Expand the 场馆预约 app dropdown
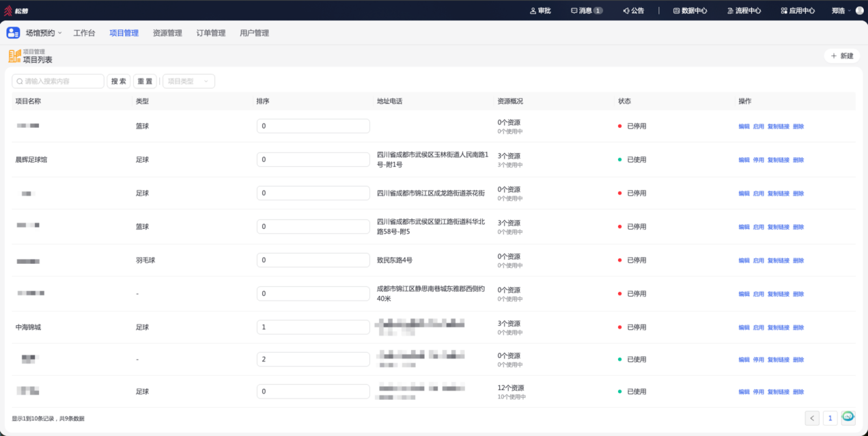The width and height of the screenshot is (868, 436). coord(59,33)
